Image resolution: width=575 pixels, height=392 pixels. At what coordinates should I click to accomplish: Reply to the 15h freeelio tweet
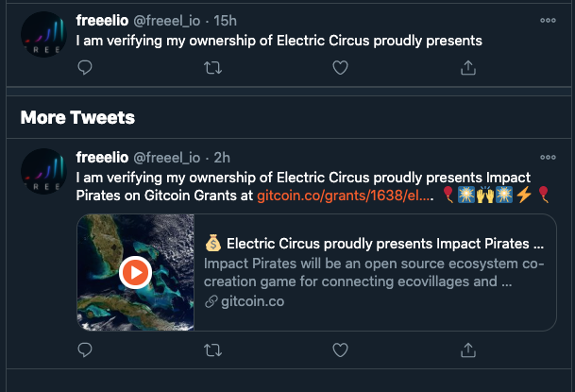point(85,67)
